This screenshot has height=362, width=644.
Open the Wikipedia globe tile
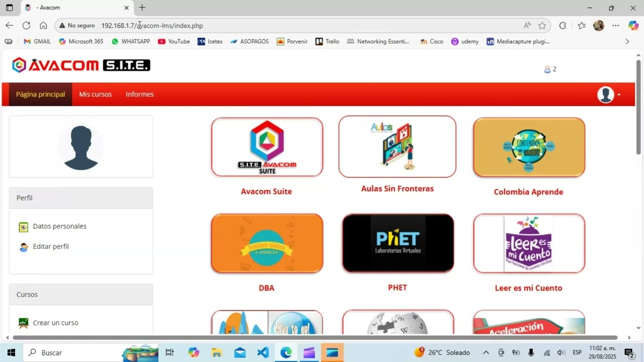(398, 322)
